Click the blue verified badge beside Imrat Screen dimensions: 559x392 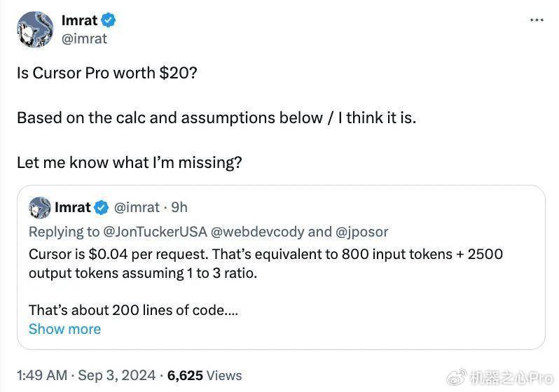point(109,20)
